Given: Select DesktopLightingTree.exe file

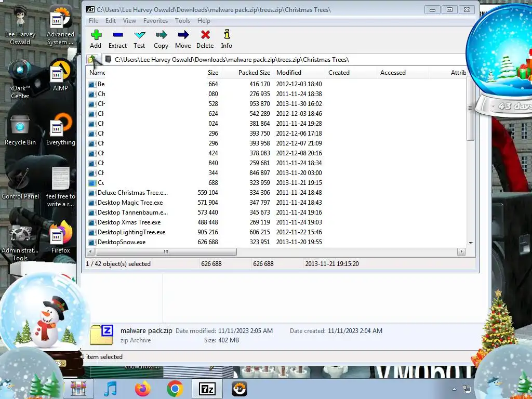Looking at the screenshot, I should point(131,232).
